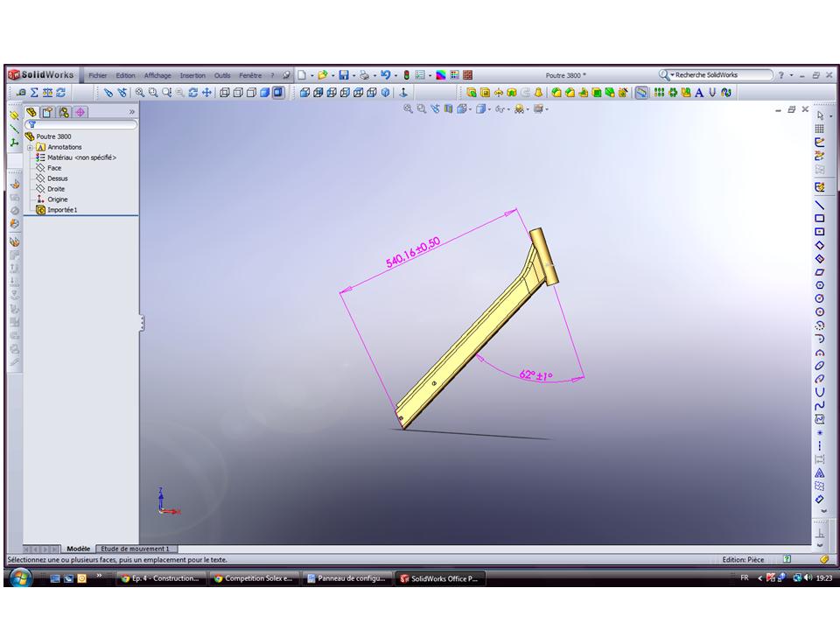Click the Save (floppy disk) icon
The width and height of the screenshot is (840, 630).
click(343, 75)
